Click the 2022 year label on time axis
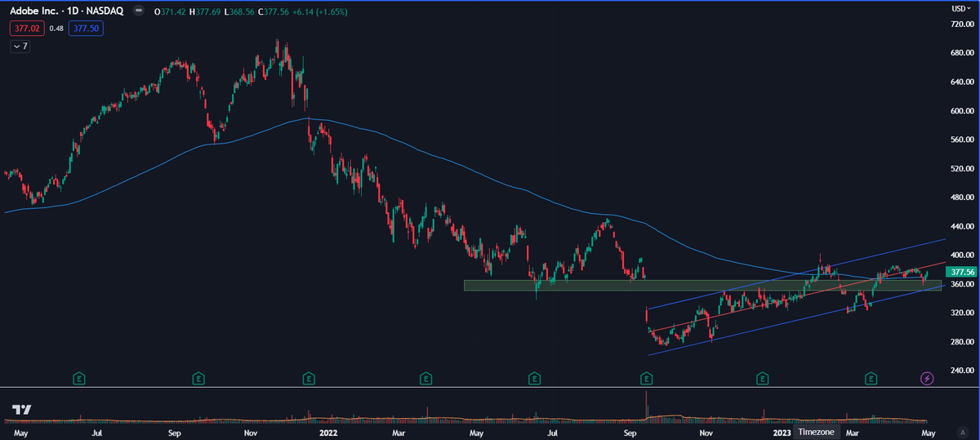The image size is (980, 440). (328, 432)
